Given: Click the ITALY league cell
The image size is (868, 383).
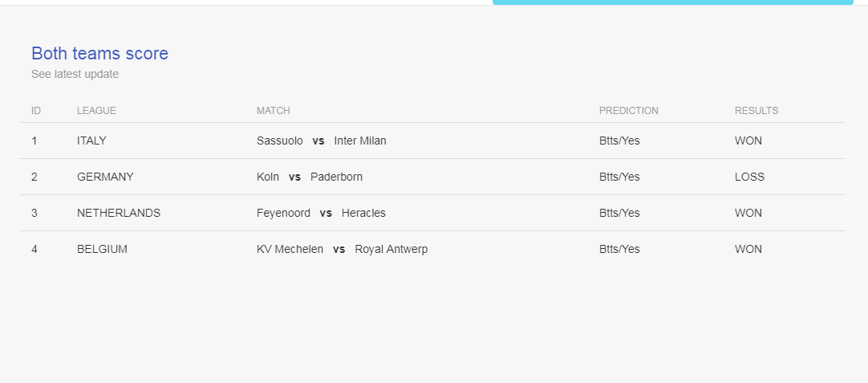Looking at the screenshot, I should coord(91,141).
